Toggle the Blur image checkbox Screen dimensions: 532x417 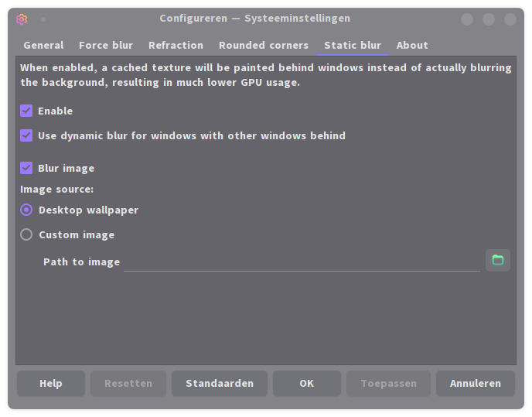[x=26, y=168]
